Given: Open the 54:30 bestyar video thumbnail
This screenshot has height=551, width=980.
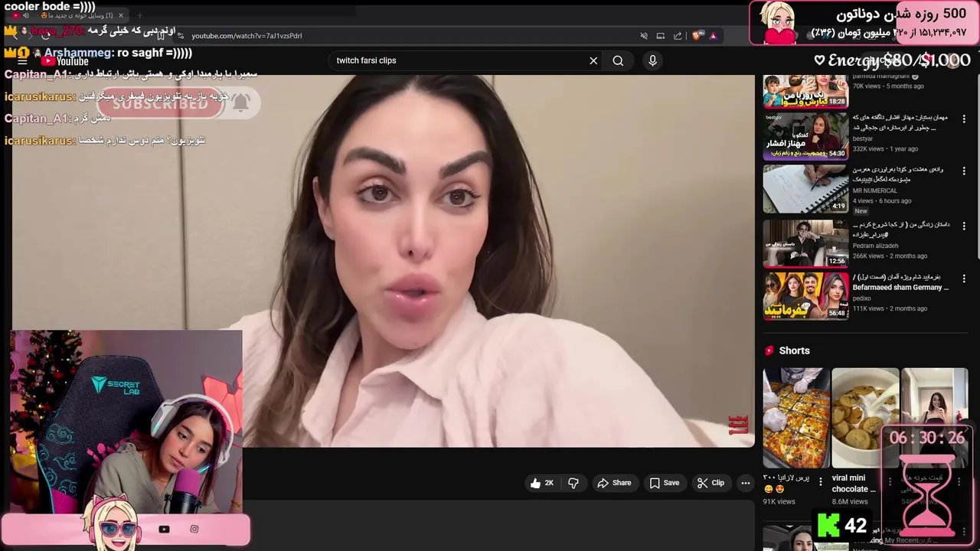Looking at the screenshot, I should (805, 136).
